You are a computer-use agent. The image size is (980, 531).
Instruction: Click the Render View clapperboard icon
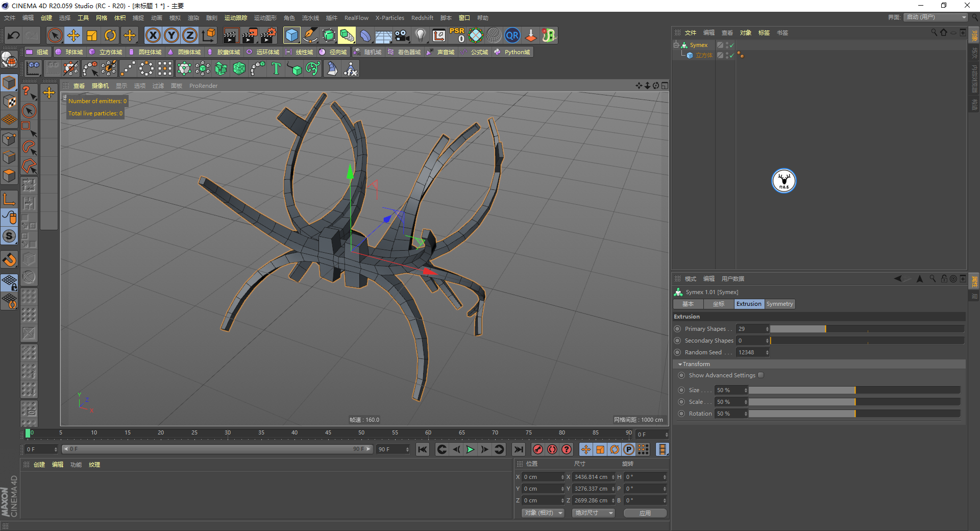pyautogui.click(x=231, y=35)
